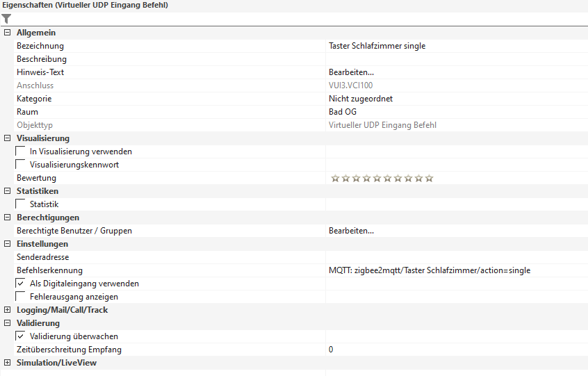This screenshot has height=376, width=588.
Task: Expand the Simulation/LiveView section
Action: pyautogui.click(x=7, y=363)
